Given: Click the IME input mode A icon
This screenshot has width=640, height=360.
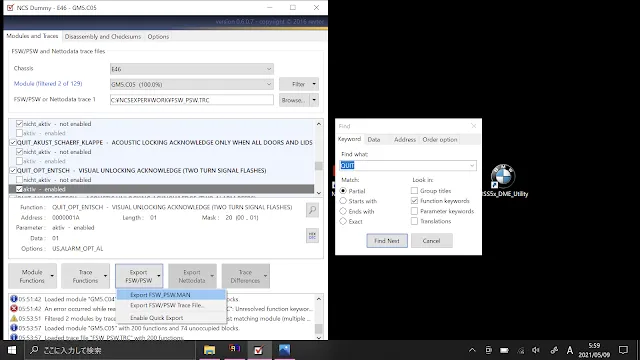Looking at the screenshot, I should 570,350.
